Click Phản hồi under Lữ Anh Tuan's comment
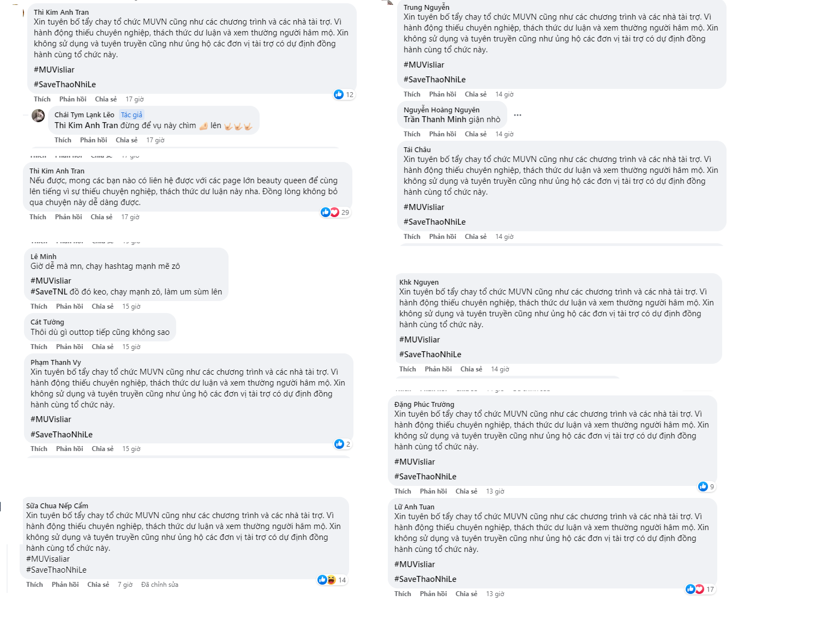 (433, 594)
